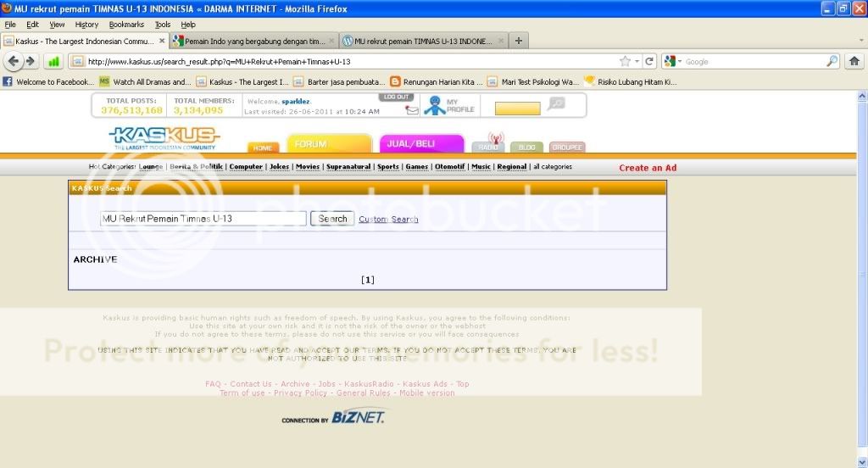Screen dimensions: 868x468
Task: Click the My Profile avatar icon
Action: tap(435, 105)
